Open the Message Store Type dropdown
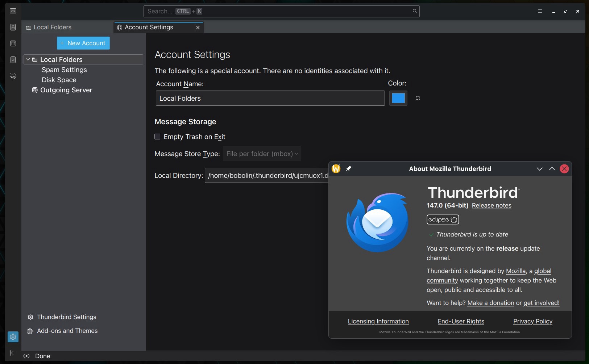This screenshot has height=364, width=589. (262, 154)
